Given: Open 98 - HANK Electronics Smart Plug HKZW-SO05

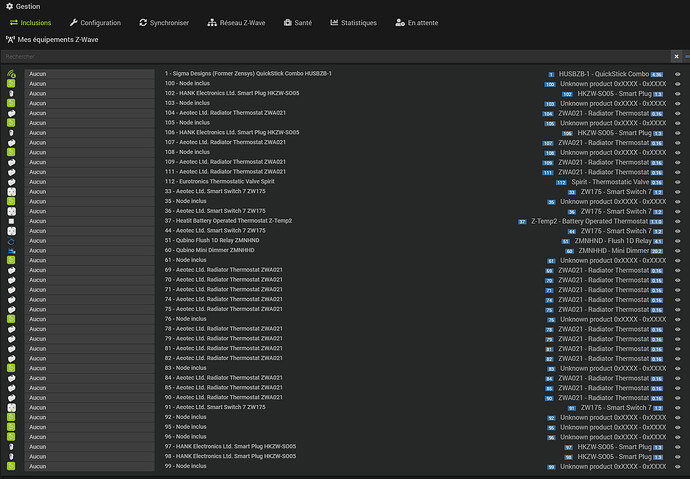Looking at the screenshot, I should 231,456.
